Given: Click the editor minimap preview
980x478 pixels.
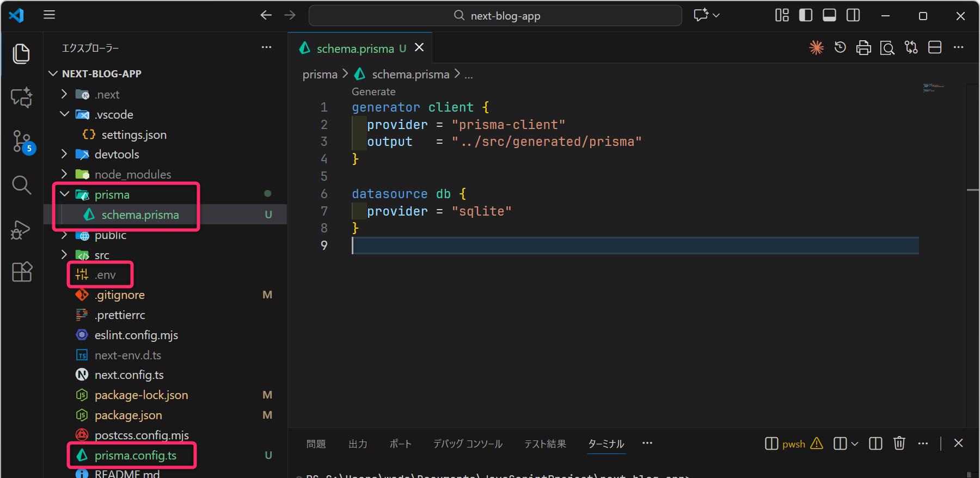Looking at the screenshot, I should coord(933,88).
